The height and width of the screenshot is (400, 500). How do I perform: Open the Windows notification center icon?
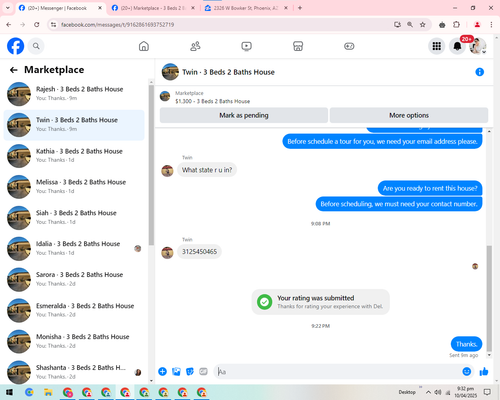[x=487, y=392]
